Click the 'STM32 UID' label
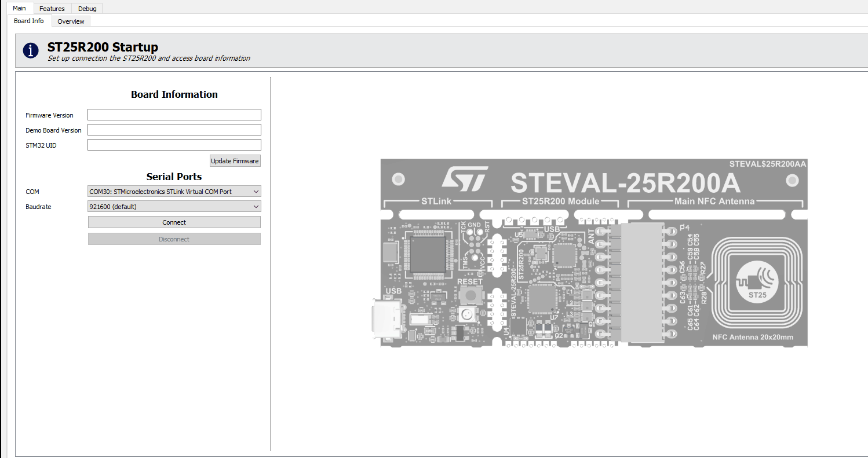Image resolution: width=868 pixels, height=458 pixels. tap(41, 145)
